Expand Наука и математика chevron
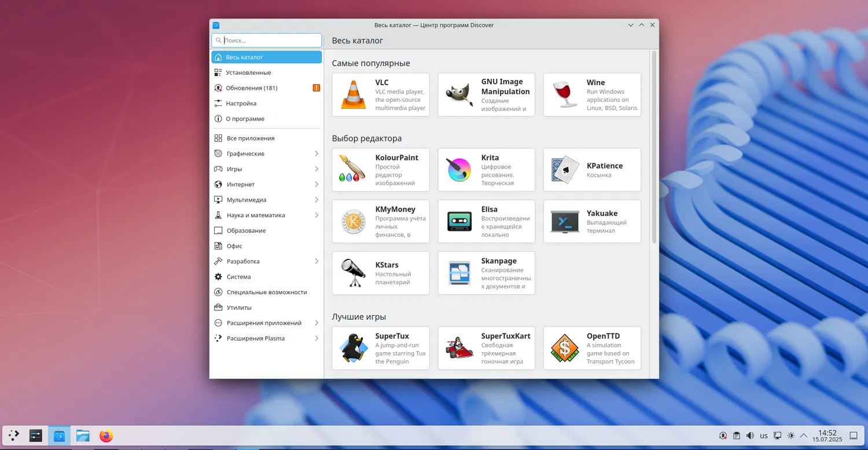The width and height of the screenshot is (868, 450). [317, 215]
